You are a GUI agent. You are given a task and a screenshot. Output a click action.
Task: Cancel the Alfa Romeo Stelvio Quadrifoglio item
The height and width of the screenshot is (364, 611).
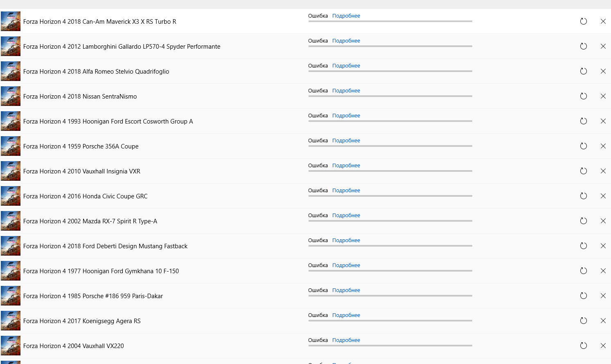[x=603, y=71]
